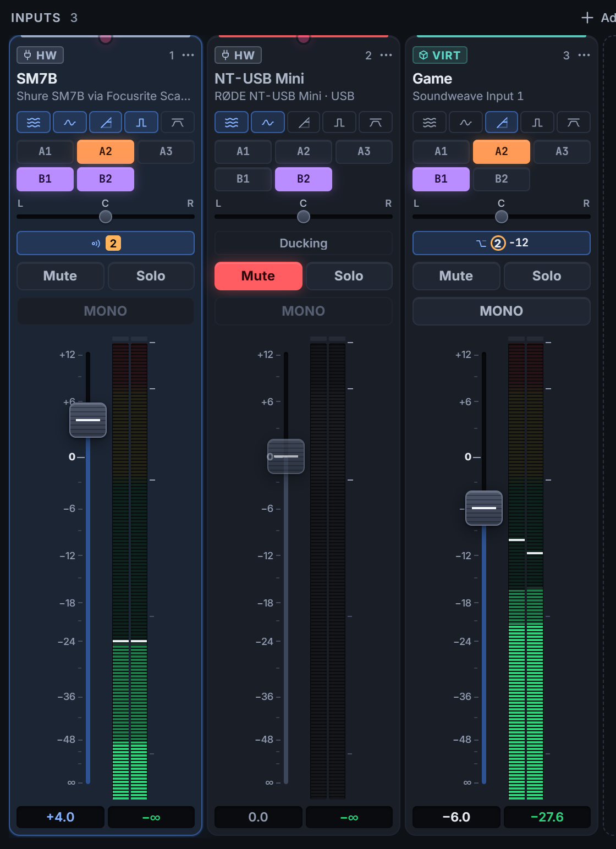
Task: Click the 0.0 gain value on NT-USB Mini
Action: [258, 817]
